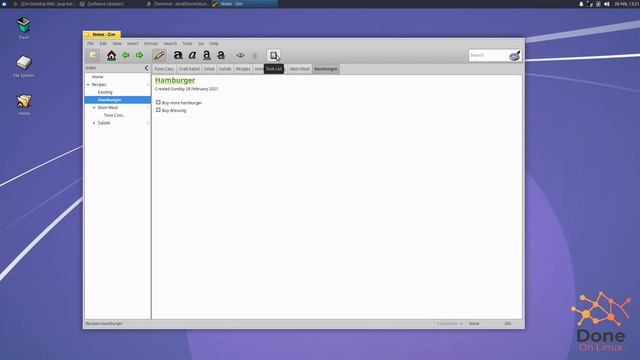This screenshot has width=640, height=360.
Task: Collapse the Recipes tree node
Action: (88, 84)
